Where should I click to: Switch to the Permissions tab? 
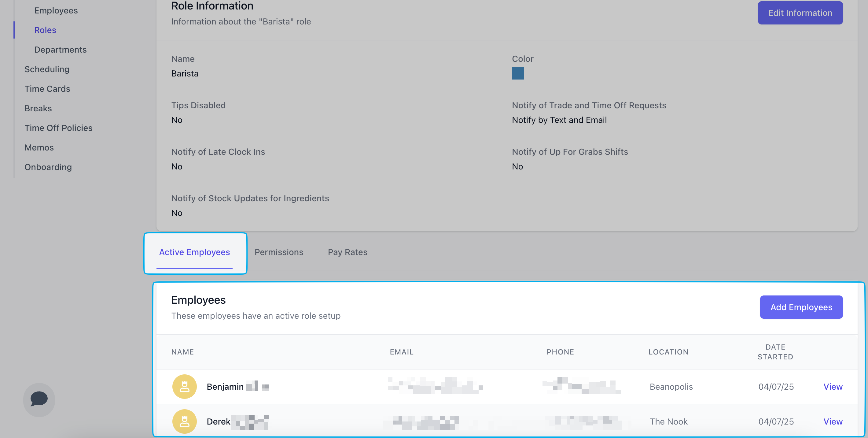[x=279, y=252]
